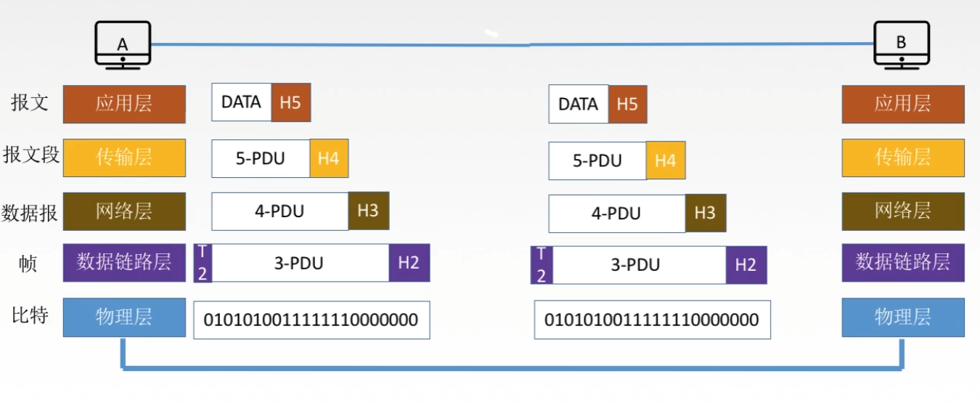Click the H5 header on the left
The image size is (980, 411).
click(x=291, y=102)
